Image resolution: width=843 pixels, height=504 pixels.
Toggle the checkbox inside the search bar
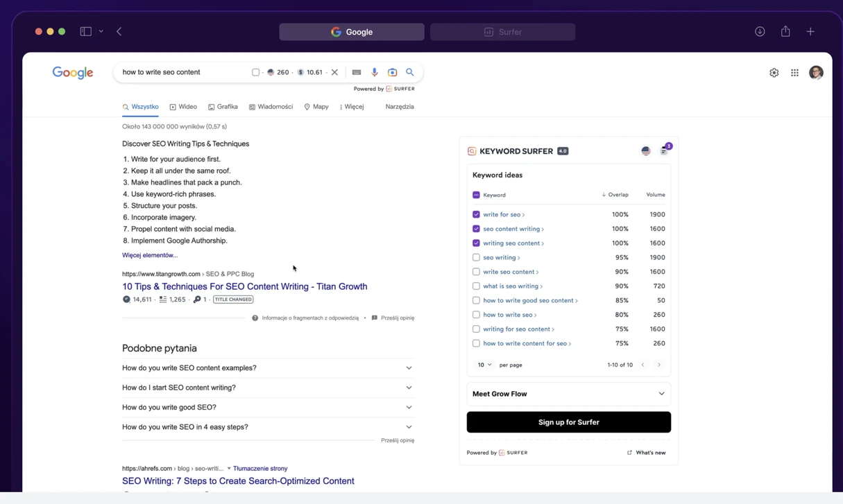click(x=255, y=72)
